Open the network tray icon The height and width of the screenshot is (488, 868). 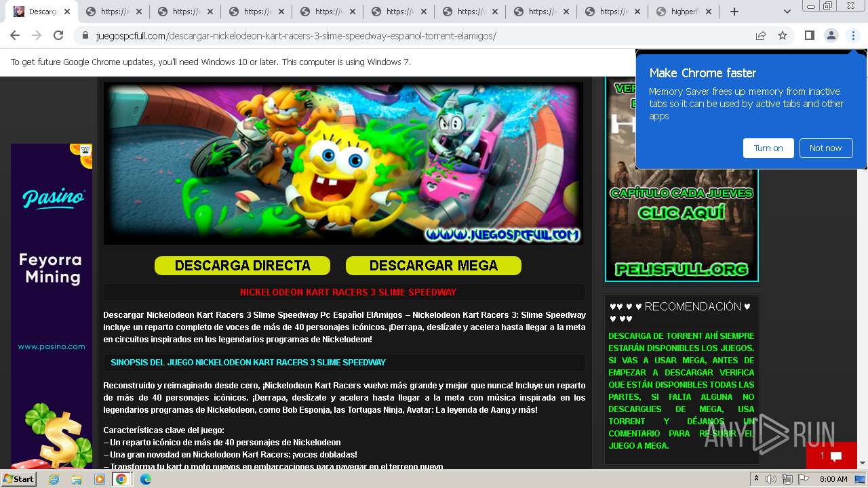click(x=787, y=479)
